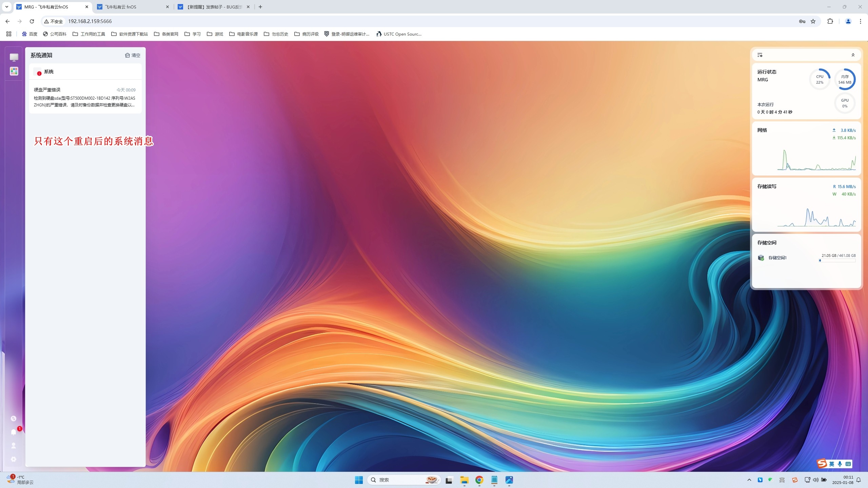Switch to the MRG - 飞牛私有云fnOS tab

tap(53, 7)
